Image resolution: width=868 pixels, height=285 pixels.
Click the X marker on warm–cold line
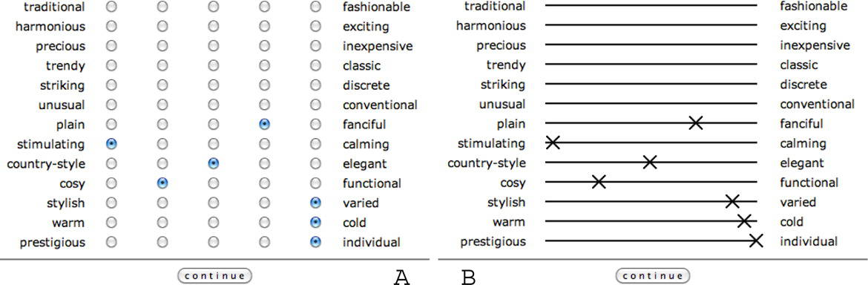(745, 221)
